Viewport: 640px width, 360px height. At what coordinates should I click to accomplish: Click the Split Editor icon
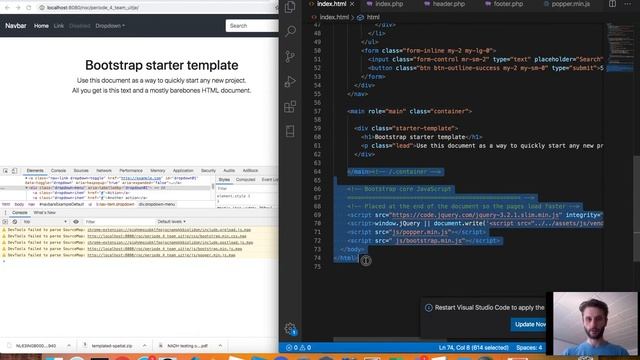(x=612, y=4)
